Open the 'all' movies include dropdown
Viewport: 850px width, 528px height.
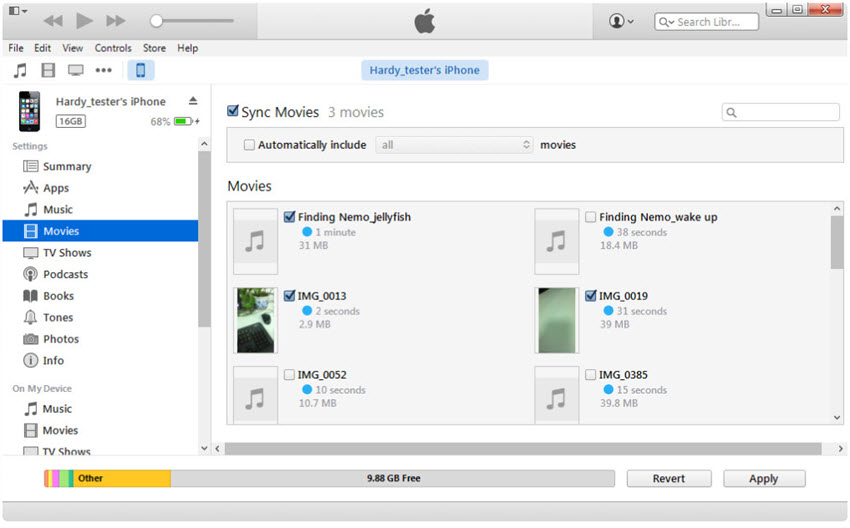[x=454, y=145]
